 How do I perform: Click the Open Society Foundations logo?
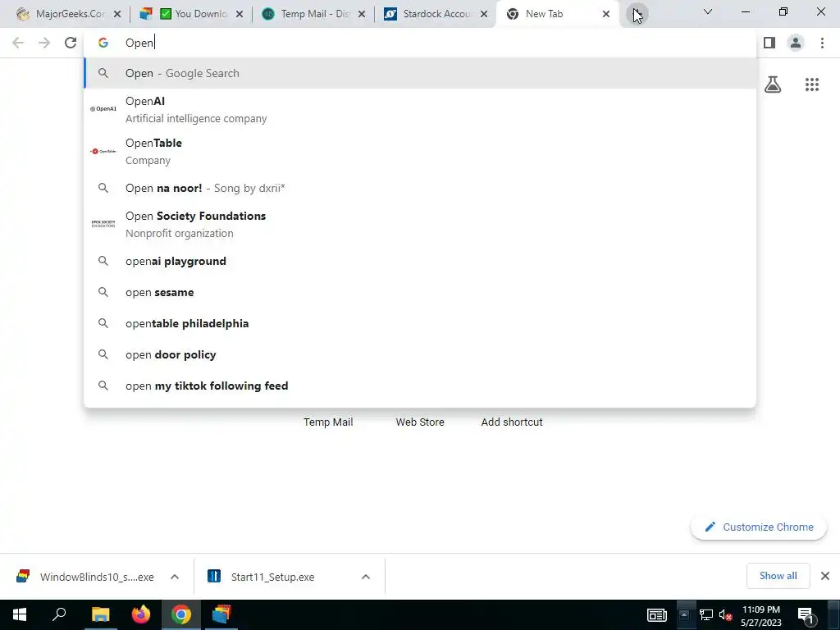[x=103, y=224]
